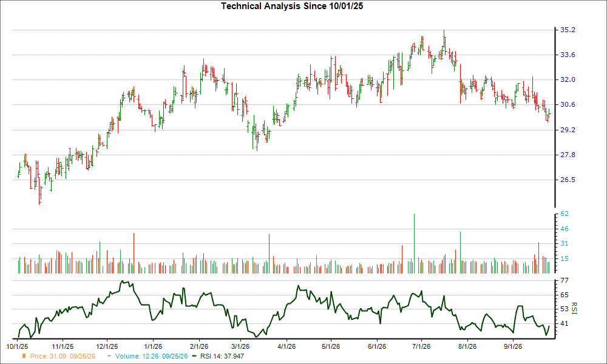Click the 9/1/26 date label
This screenshot has height=364, width=607.
[x=513, y=346]
